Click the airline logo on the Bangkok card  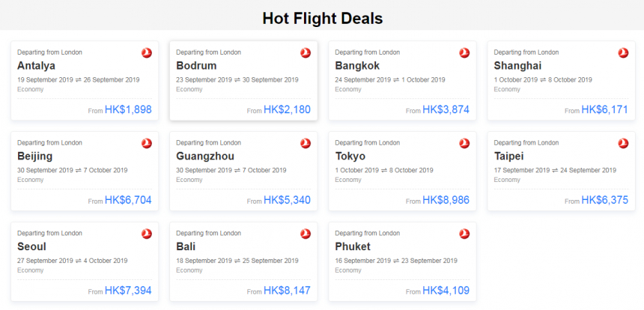point(464,53)
